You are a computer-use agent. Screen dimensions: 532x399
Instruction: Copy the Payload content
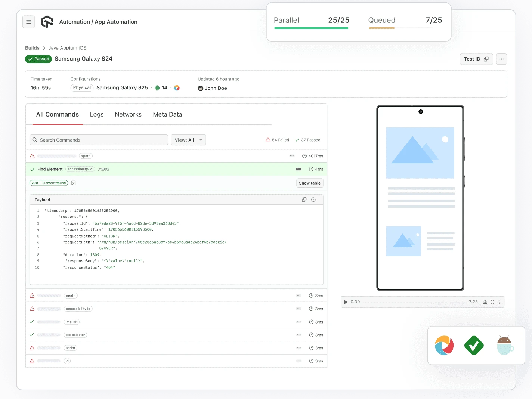[304, 200]
